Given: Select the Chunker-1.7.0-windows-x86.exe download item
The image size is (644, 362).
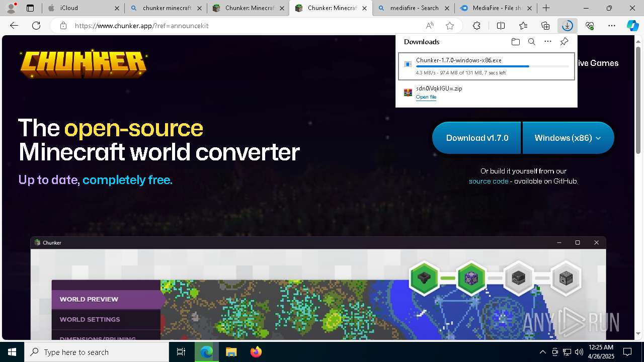Looking at the screenshot, I should point(487,66).
